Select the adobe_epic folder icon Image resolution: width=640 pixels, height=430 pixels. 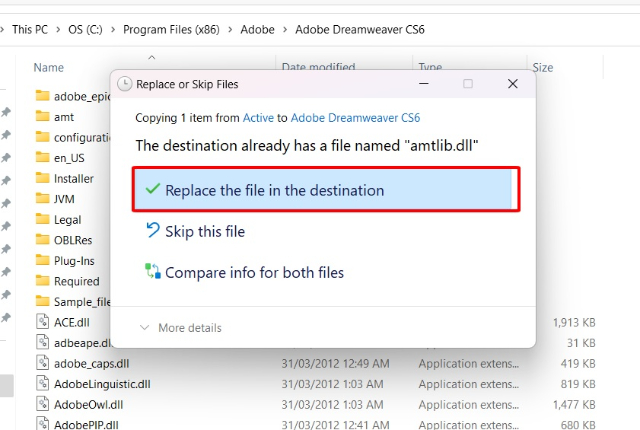tap(42, 95)
